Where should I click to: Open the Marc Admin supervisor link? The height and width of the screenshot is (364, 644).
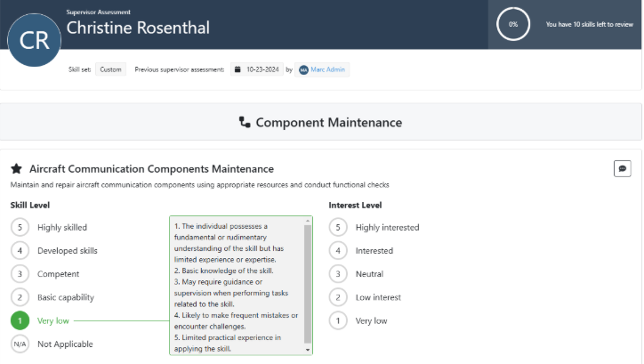329,69
